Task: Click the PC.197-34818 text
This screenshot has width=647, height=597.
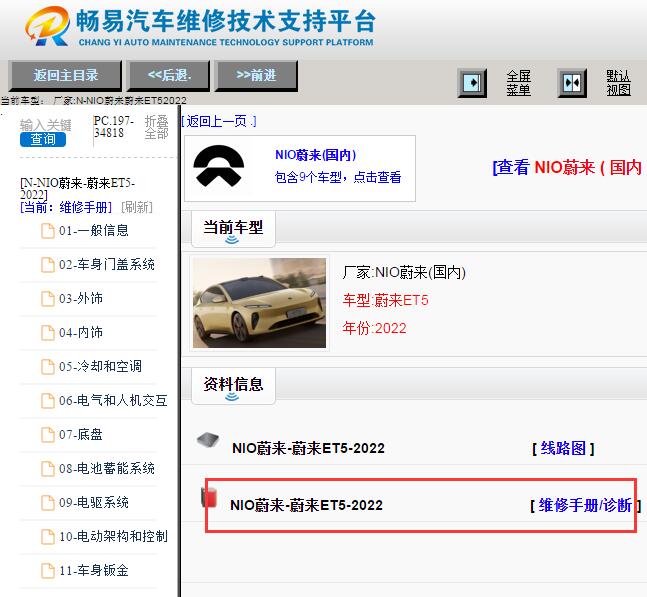Action: pos(114,127)
